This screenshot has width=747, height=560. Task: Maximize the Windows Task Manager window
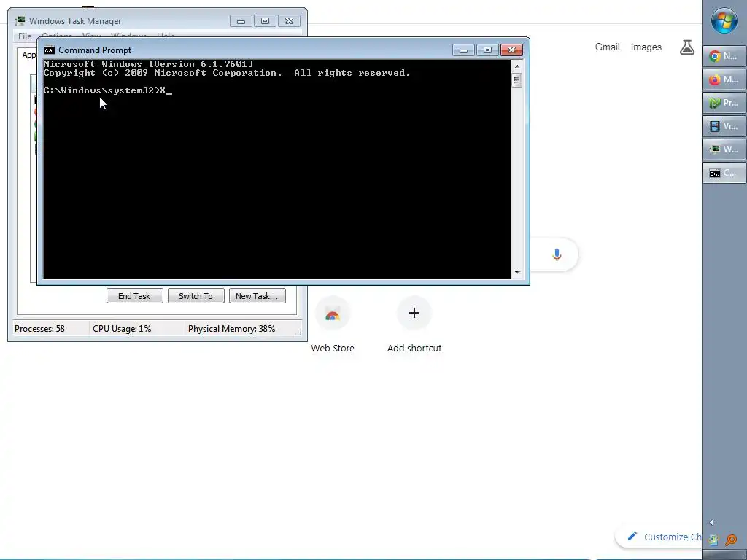tap(265, 21)
